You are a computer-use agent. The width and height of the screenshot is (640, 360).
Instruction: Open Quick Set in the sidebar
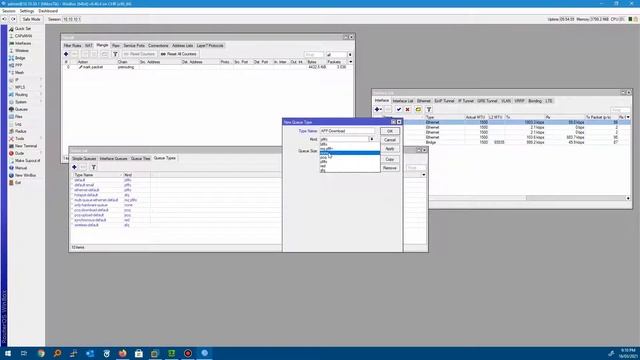[22, 29]
